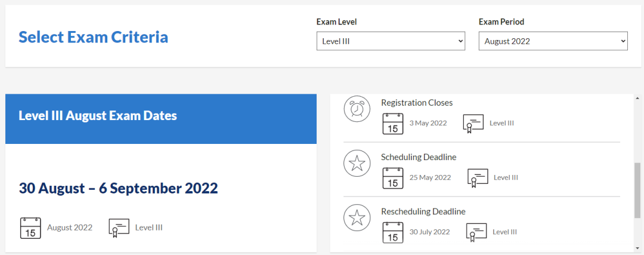This screenshot has width=644, height=255.
Task: Click the star icon beside Rescheduling Deadline
Action: [x=357, y=218]
